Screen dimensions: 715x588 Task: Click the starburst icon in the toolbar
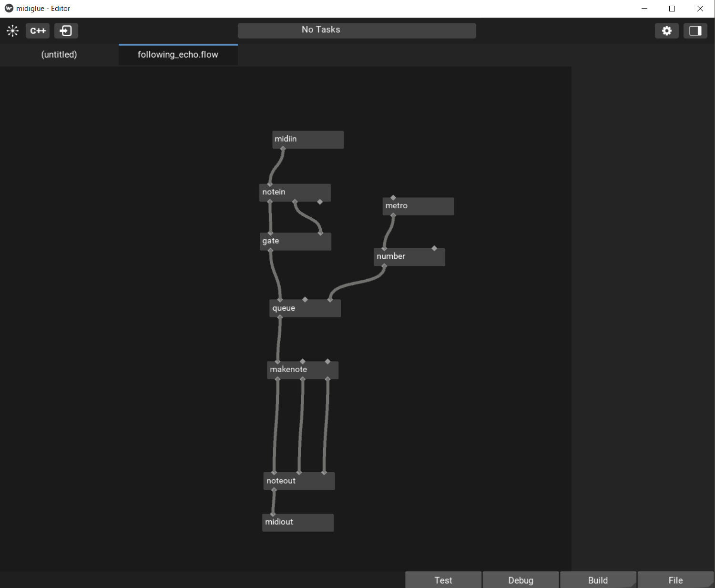12,31
